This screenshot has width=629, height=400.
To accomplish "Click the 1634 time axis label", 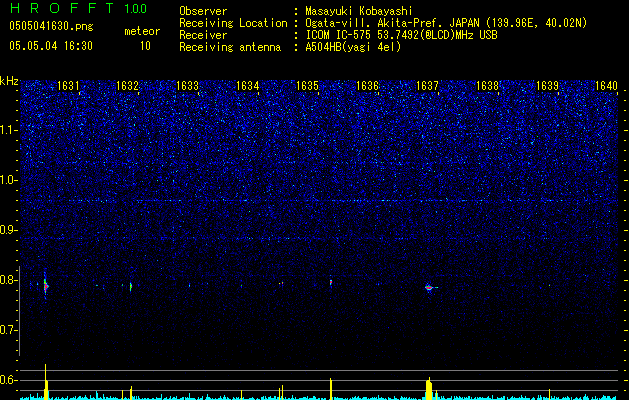I will click(x=248, y=86).
